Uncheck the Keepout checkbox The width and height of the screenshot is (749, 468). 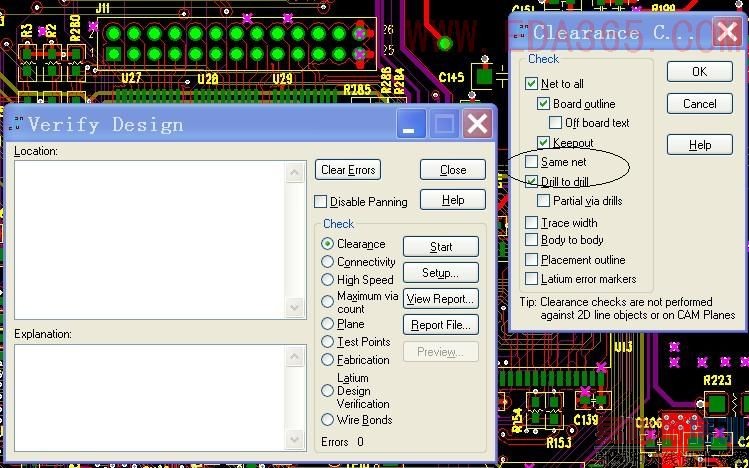coord(543,142)
